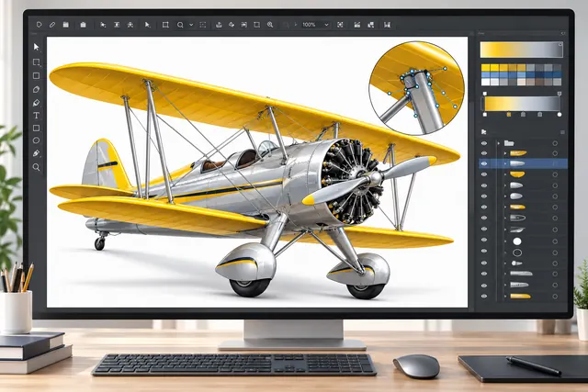Click the artboard frame icon in top toolbar
Screen dimensions: 588x392
point(165,25)
